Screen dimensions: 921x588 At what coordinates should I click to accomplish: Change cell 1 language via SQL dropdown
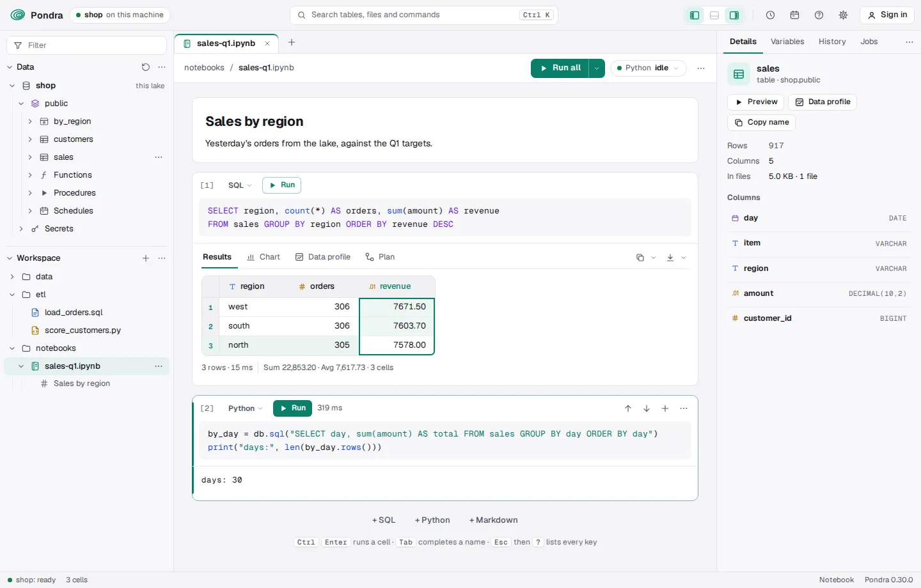click(240, 185)
